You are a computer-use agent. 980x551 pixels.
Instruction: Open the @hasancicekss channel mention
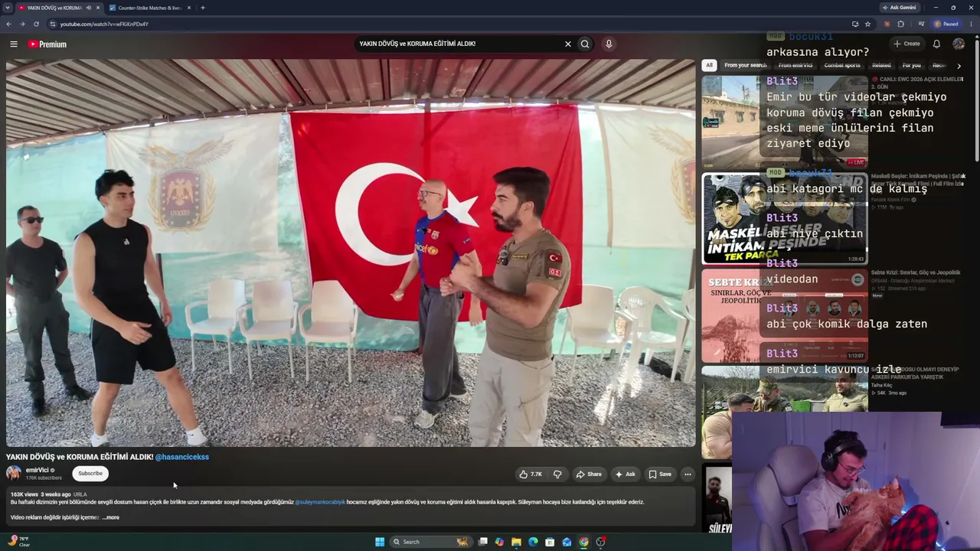tap(182, 457)
